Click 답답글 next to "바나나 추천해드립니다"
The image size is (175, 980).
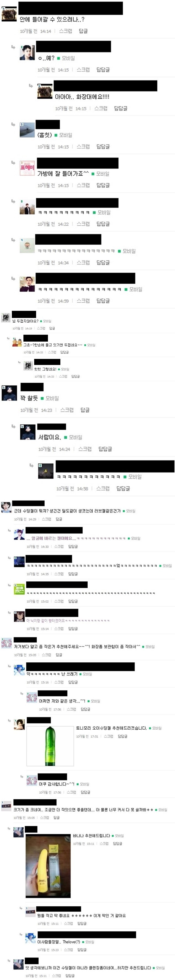[x=117, y=844]
